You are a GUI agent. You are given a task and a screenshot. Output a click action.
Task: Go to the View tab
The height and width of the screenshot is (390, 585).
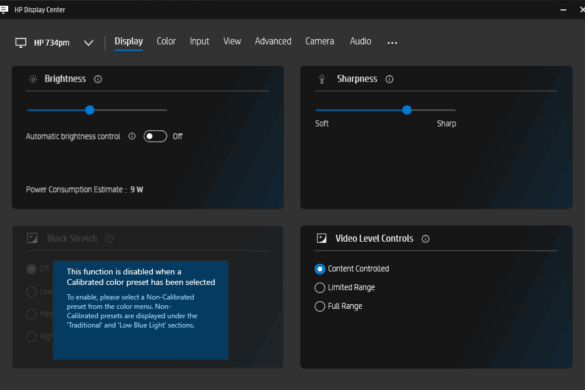point(232,41)
